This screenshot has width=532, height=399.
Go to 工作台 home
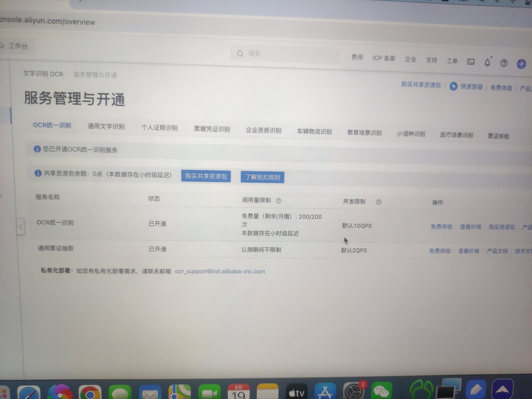[18, 46]
